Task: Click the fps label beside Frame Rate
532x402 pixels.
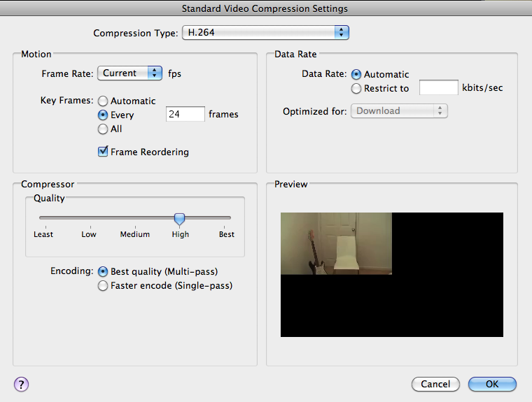Action: (x=174, y=73)
